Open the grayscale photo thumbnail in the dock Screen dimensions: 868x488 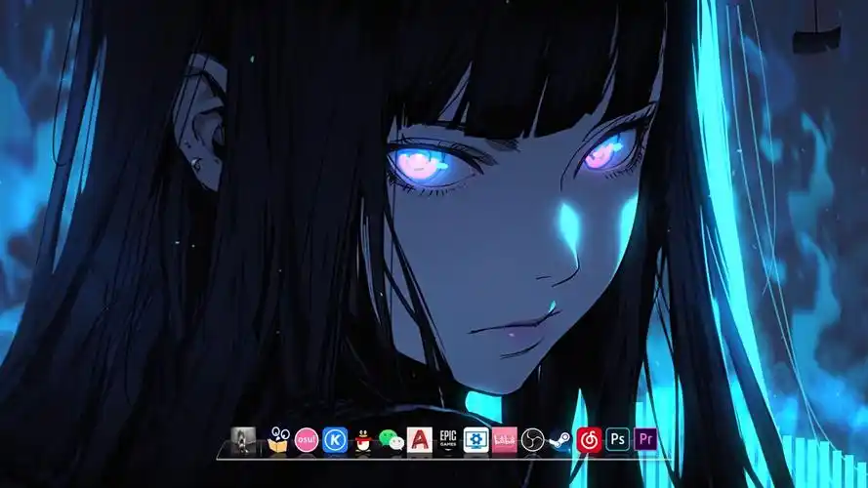pyautogui.click(x=243, y=440)
